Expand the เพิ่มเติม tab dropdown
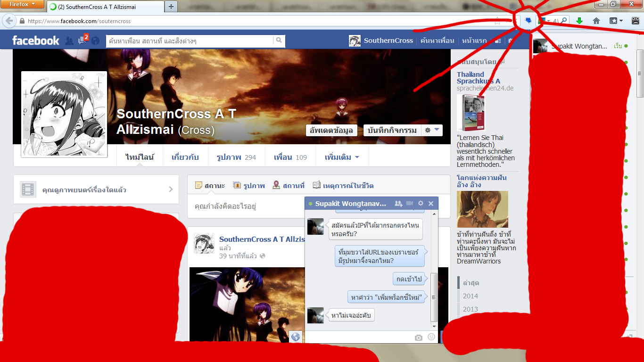Screen dimensions: 644x362 (342, 157)
